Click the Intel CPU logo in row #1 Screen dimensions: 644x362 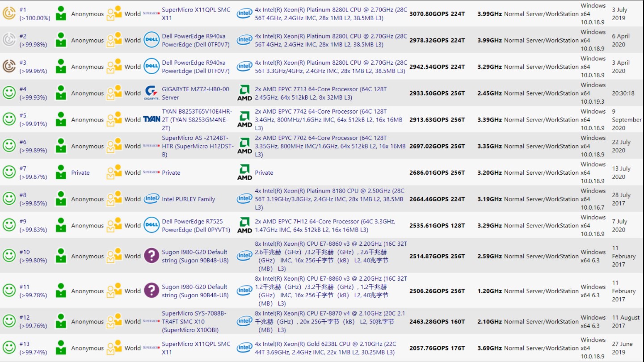pos(244,14)
